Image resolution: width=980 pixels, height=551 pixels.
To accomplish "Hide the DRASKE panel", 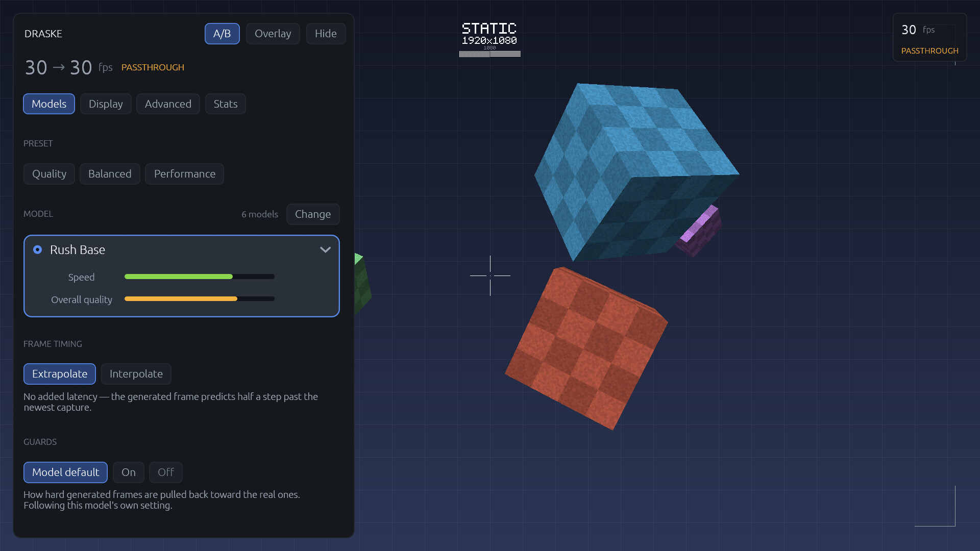I will point(326,34).
